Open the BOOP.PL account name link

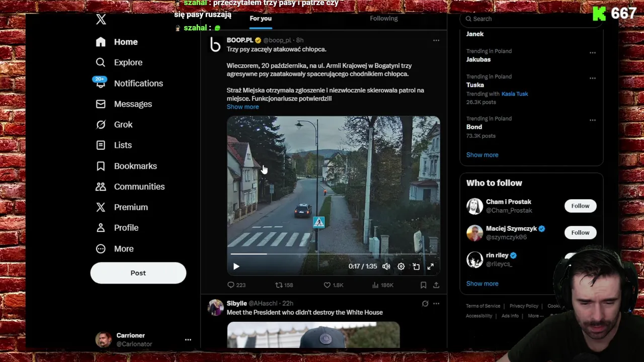[240, 40]
